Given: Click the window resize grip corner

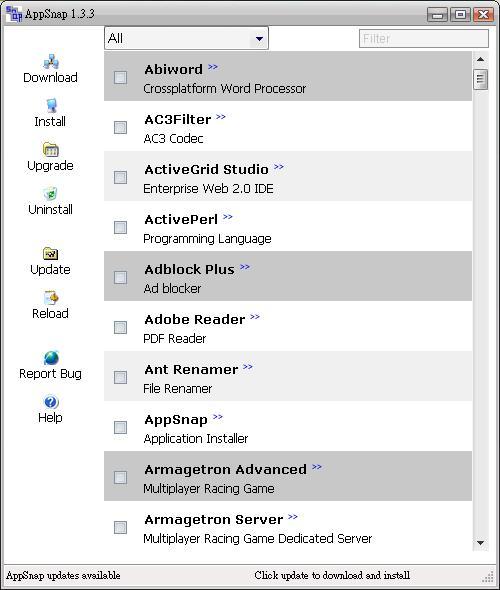Looking at the screenshot, I should point(488,576).
